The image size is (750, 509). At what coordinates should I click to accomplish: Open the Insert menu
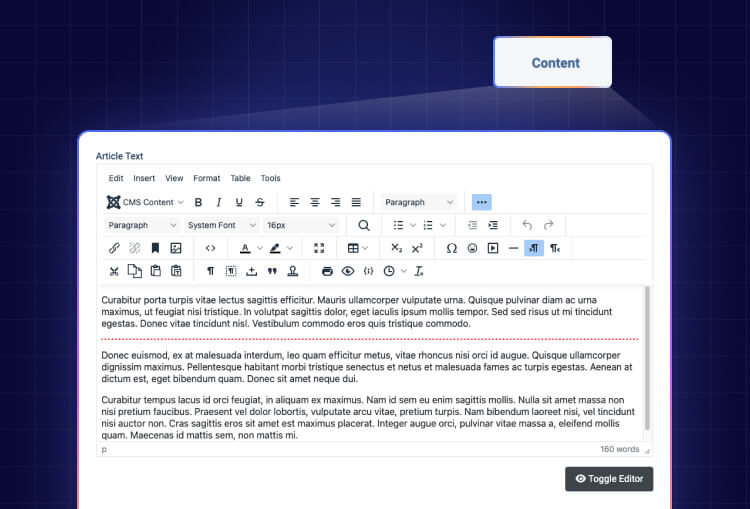pos(144,178)
